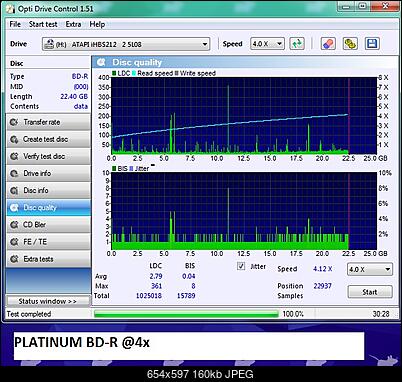The width and height of the screenshot is (402, 382).
Task: Click the eraser disc icon
Action: pyautogui.click(x=328, y=44)
